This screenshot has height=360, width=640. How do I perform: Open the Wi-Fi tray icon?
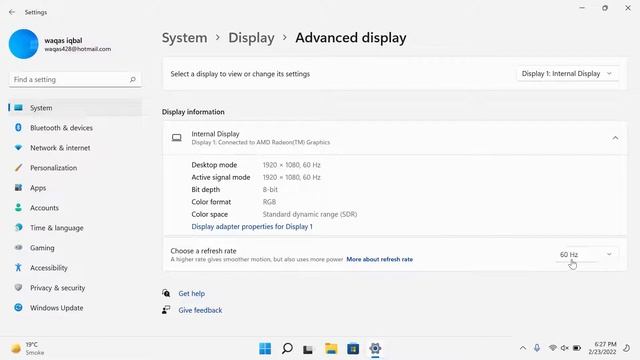553,348
